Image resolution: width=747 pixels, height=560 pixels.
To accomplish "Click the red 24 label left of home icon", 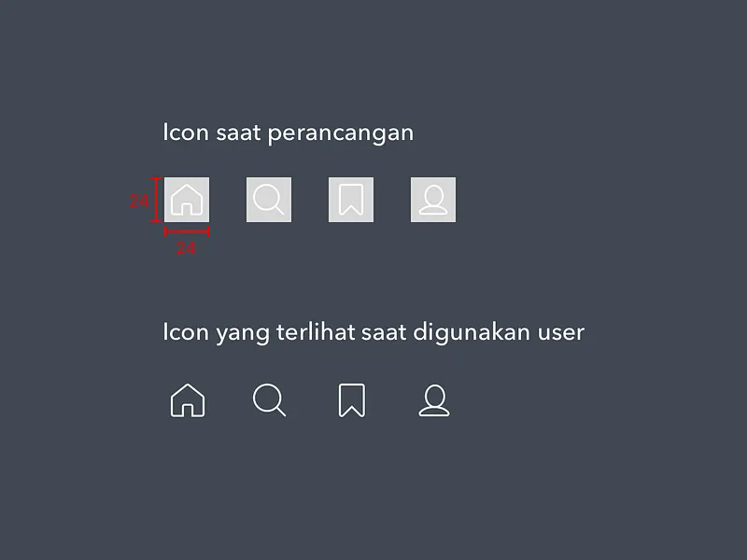I will point(139,201).
